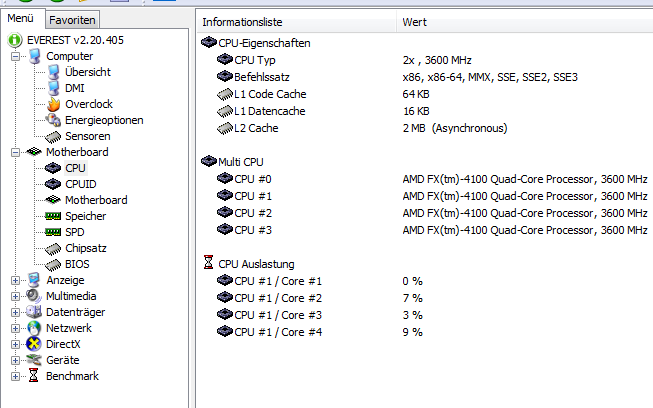The image size is (653, 408).
Task: Open Energieoptionen in the tree
Action: (104, 120)
